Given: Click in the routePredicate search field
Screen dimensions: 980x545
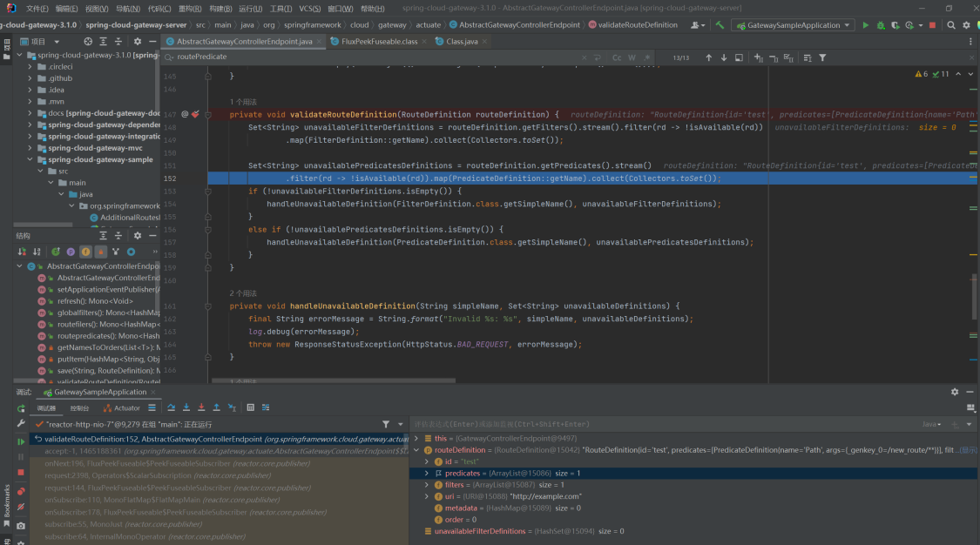Looking at the screenshot, I should coord(376,57).
